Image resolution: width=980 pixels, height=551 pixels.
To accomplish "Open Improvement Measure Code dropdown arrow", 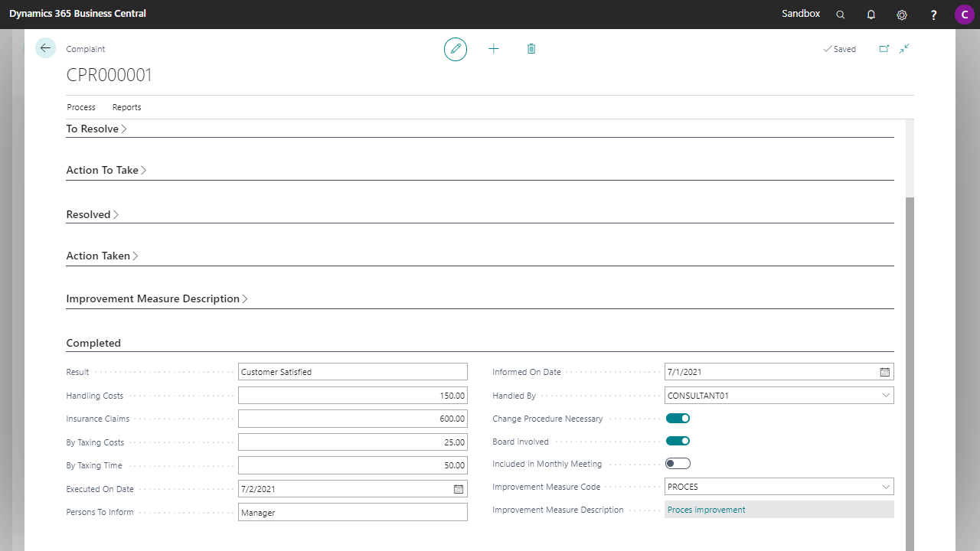I will [x=886, y=487].
